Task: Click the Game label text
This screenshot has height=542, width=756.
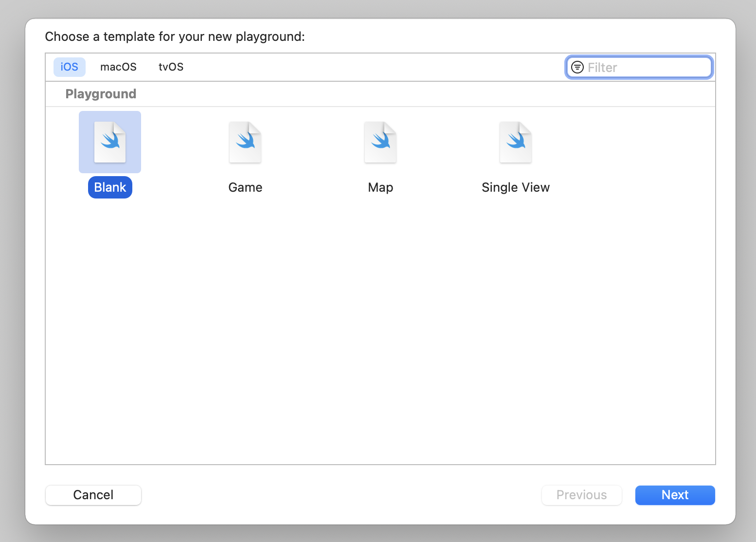Action: pos(245,187)
